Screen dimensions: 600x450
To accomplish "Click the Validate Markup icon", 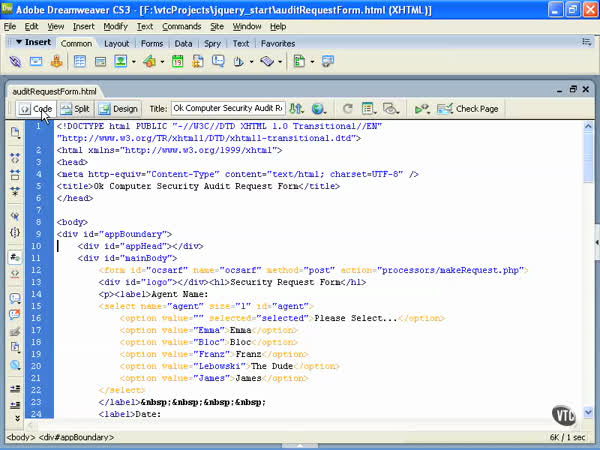I will tap(422, 108).
